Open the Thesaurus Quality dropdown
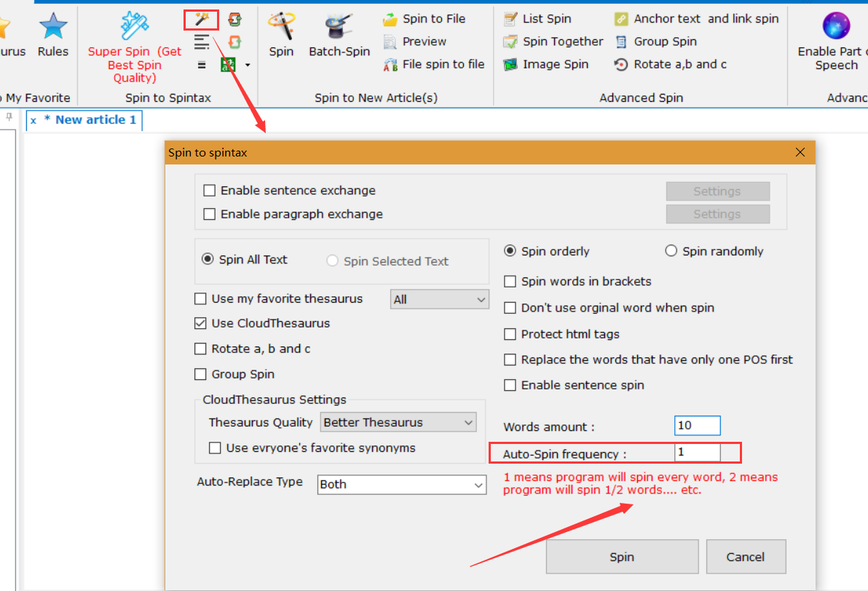The height and width of the screenshot is (591, 868). click(398, 422)
